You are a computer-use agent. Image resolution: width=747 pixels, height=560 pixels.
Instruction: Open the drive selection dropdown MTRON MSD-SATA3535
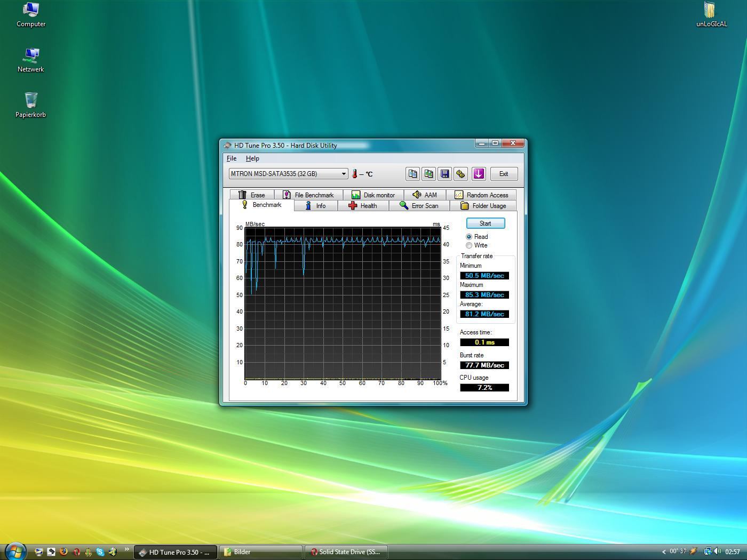[x=288, y=174]
